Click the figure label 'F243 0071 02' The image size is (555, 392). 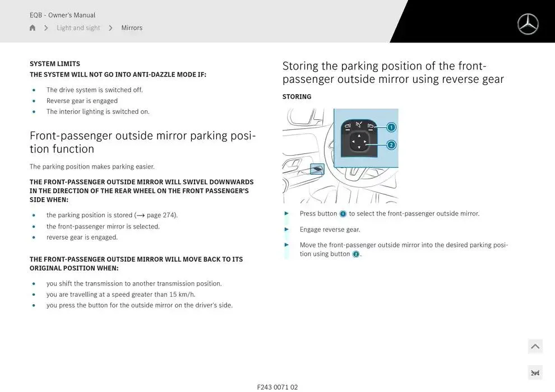click(x=277, y=386)
